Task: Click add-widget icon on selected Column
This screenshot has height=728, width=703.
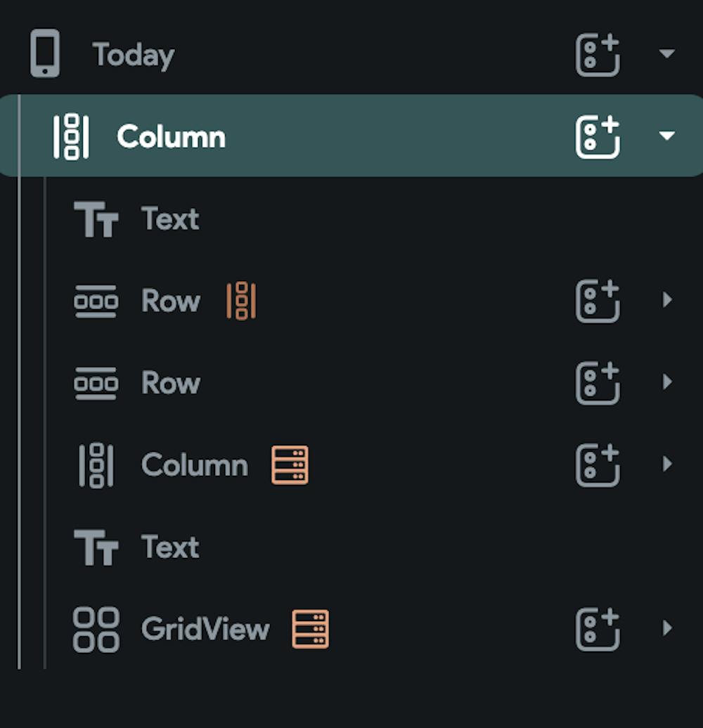Action: click(598, 136)
